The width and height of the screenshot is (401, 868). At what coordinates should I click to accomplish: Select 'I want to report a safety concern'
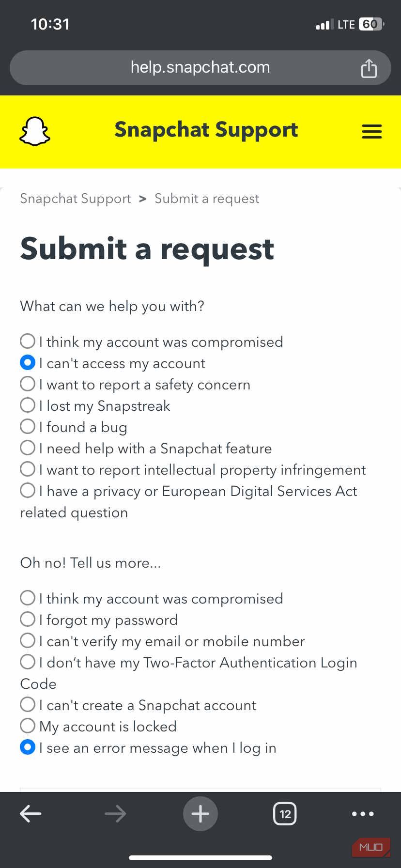(x=28, y=384)
